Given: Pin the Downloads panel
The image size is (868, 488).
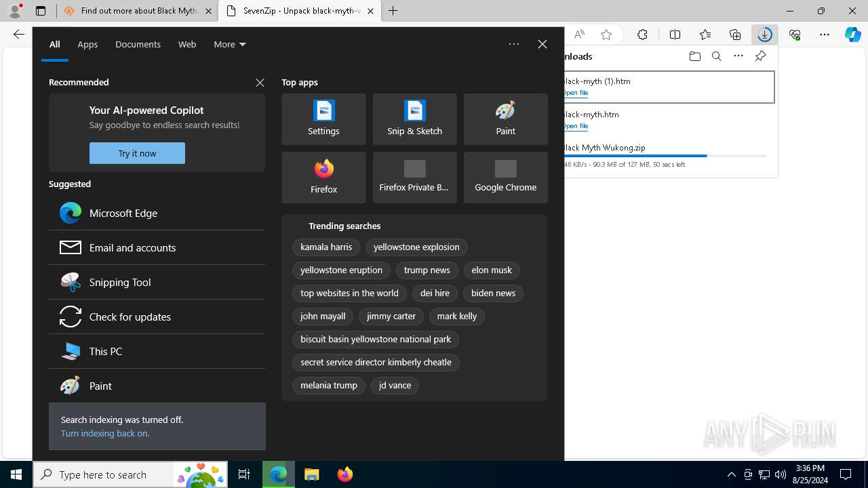Looking at the screenshot, I should point(760,56).
